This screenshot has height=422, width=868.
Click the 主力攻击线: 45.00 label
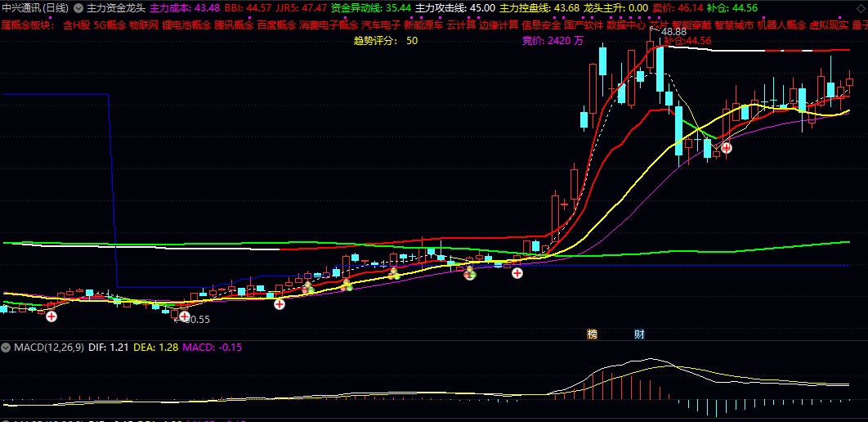point(455,8)
